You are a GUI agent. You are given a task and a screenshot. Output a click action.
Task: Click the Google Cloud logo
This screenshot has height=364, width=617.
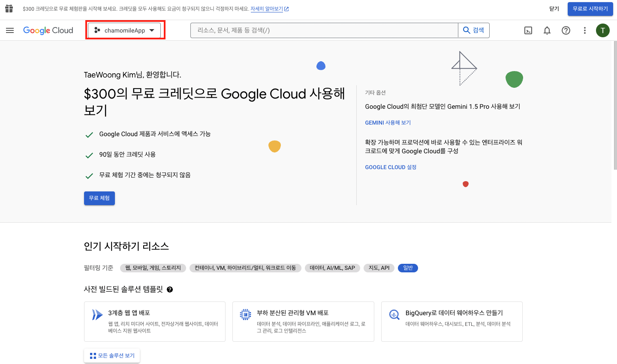point(48,30)
